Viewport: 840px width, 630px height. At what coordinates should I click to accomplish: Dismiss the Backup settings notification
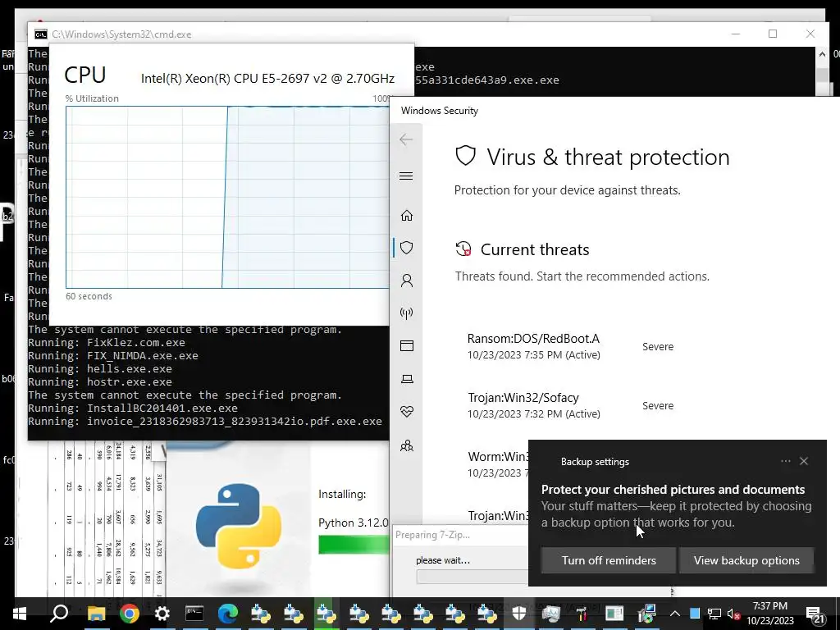tap(804, 461)
